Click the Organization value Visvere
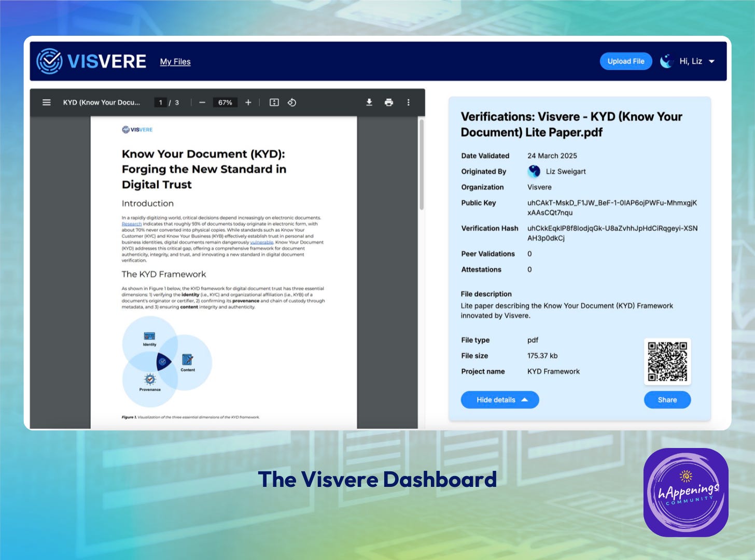The height and width of the screenshot is (560, 755). tap(539, 187)
